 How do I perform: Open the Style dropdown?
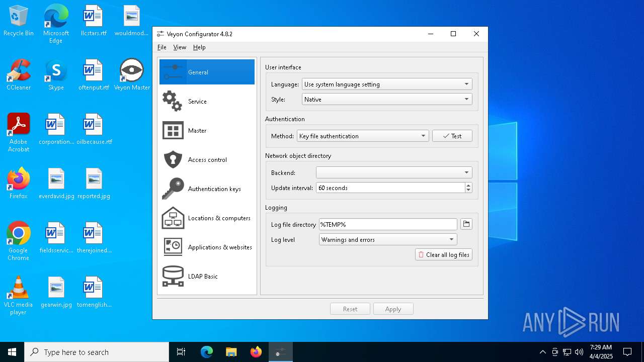point(387,100)
